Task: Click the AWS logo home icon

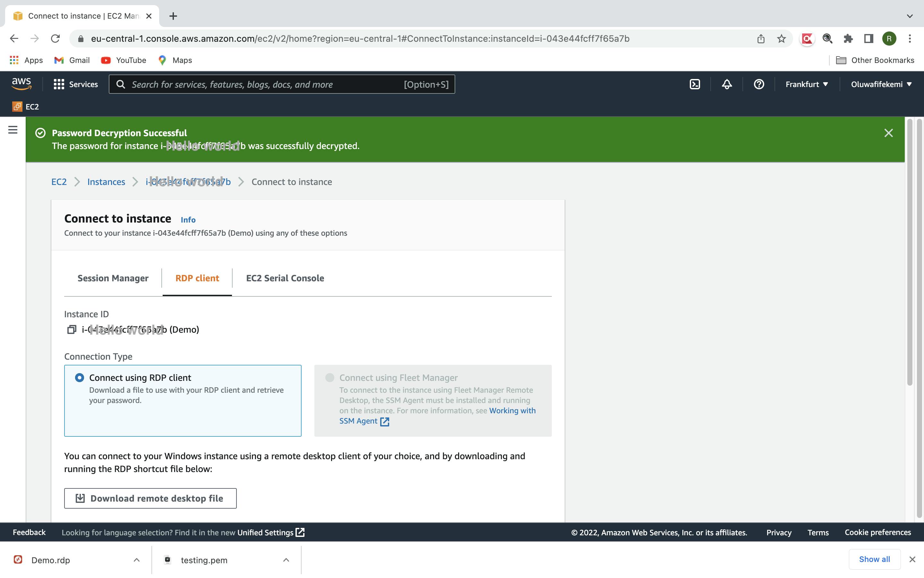Action: 21,84
